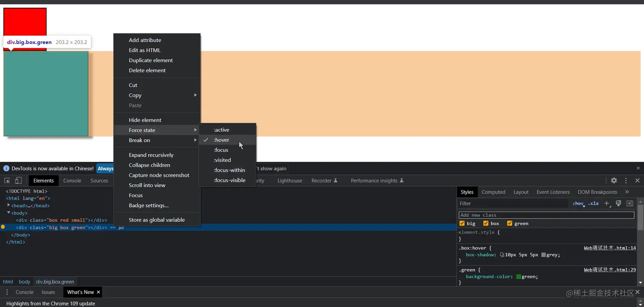Open the Web调试技术.html:14 source link
This screenshot has width=644, height=307.
[609, 248]
